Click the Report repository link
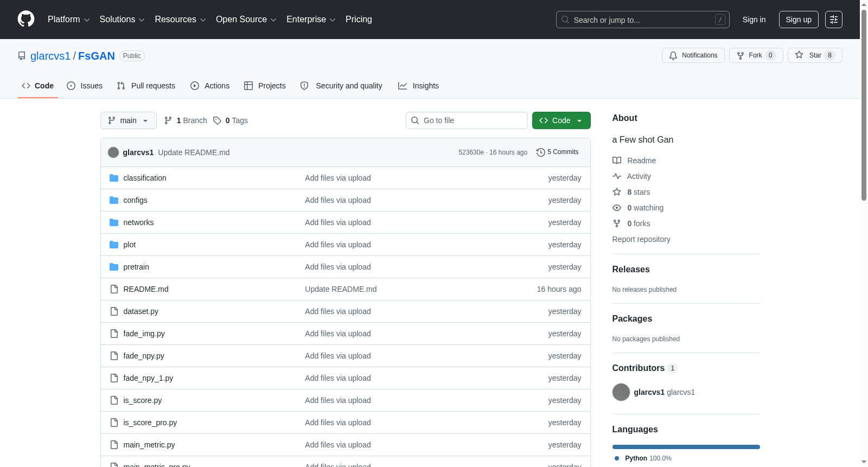The image size is (868, 467). tap(641, 239)
